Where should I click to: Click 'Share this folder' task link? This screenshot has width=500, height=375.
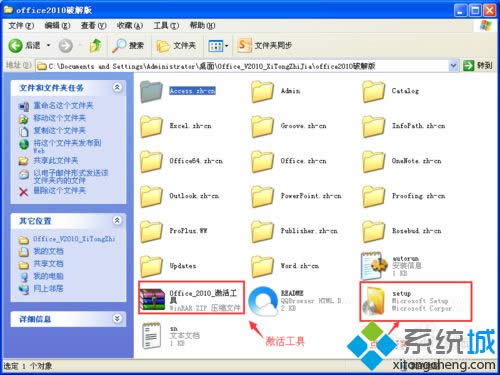click(x=48, y=161)
